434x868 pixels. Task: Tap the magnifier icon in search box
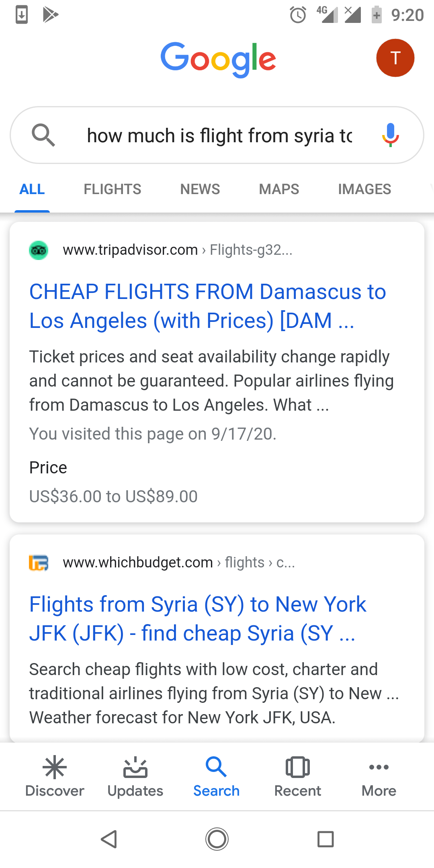click(43, 135)
